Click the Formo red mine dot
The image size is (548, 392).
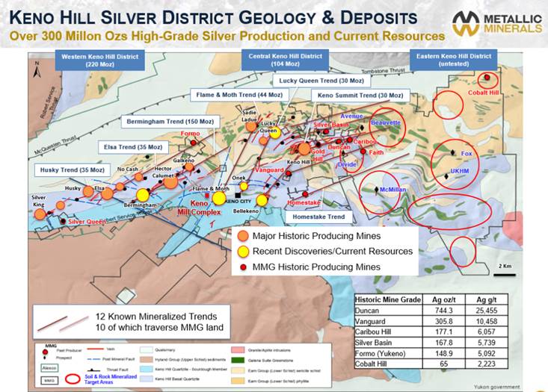click(194, 143)
